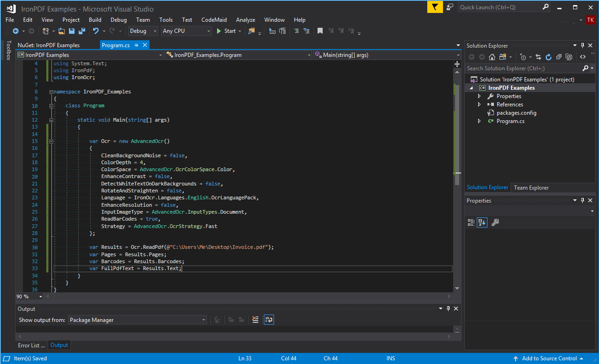Toggle auto hide pin on Properties panel
The width and height of the screenshot is (599, 364).
click(x=583, y=200)
